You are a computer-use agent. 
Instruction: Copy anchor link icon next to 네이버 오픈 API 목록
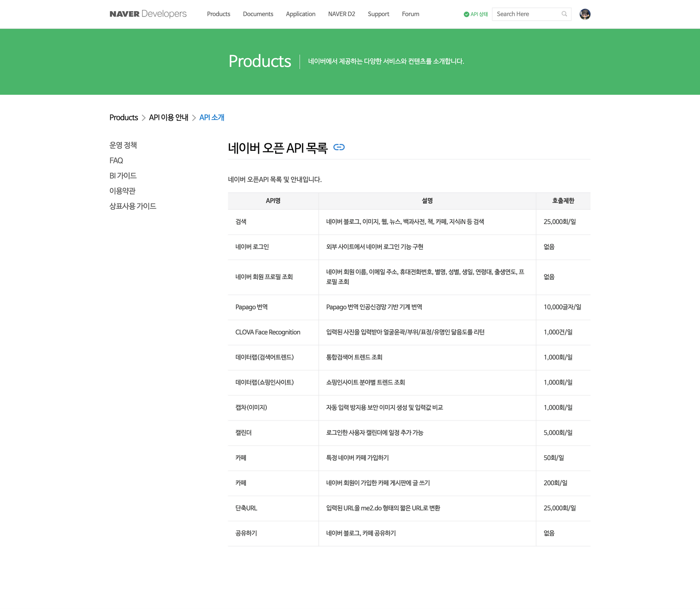[339, 147]
